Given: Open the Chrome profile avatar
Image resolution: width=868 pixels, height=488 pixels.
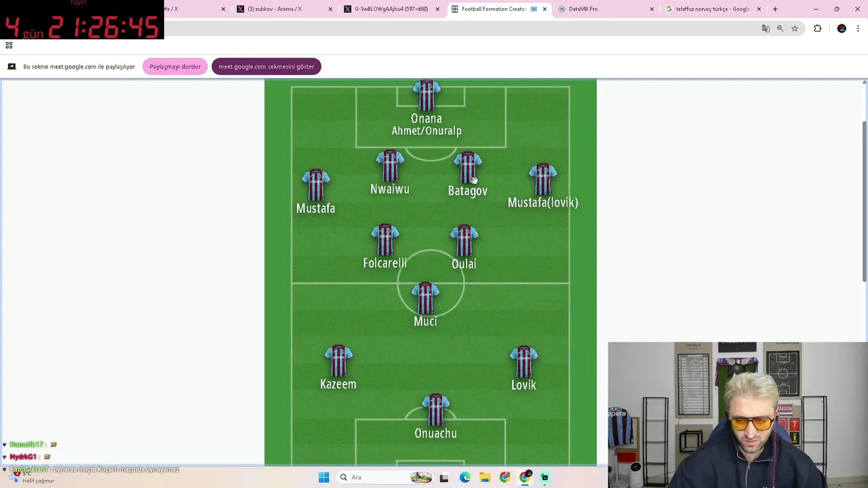Looking at the screenshot, I should [x=842, y=28].
